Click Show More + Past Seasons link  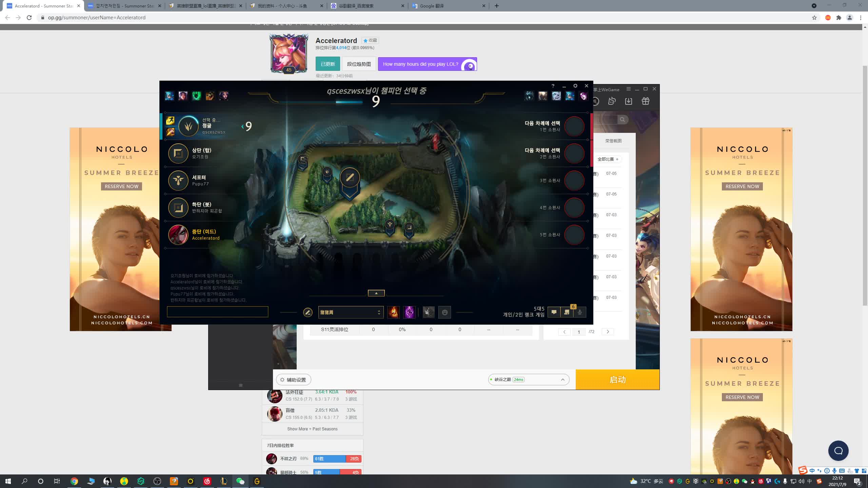point(312,429)
